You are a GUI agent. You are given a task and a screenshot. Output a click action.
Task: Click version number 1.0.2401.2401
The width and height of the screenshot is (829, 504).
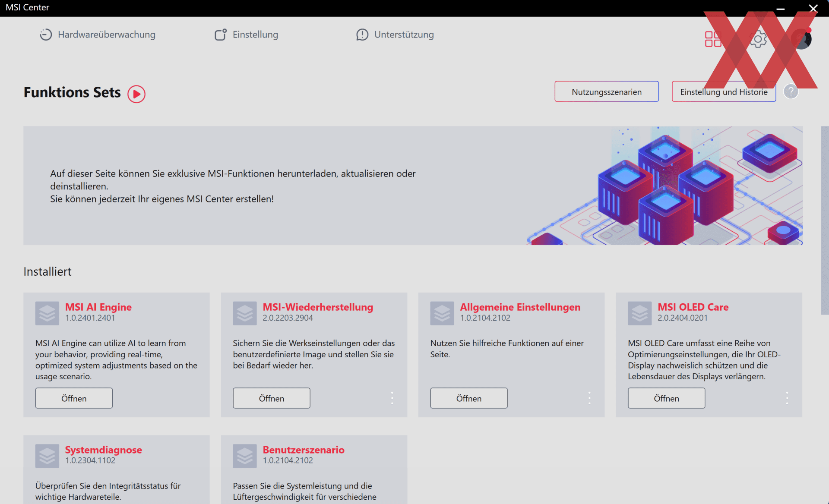click(x=90, y=318)
